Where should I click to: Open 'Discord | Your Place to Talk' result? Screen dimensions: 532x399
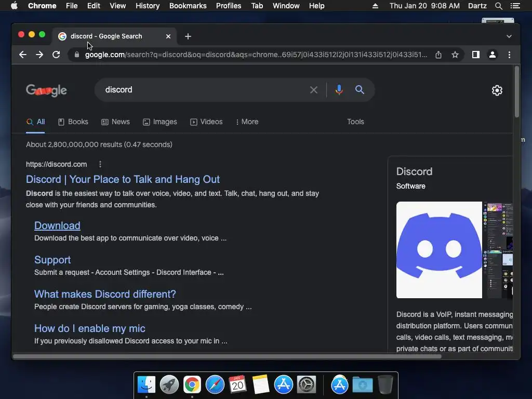[x=123, y=179]
